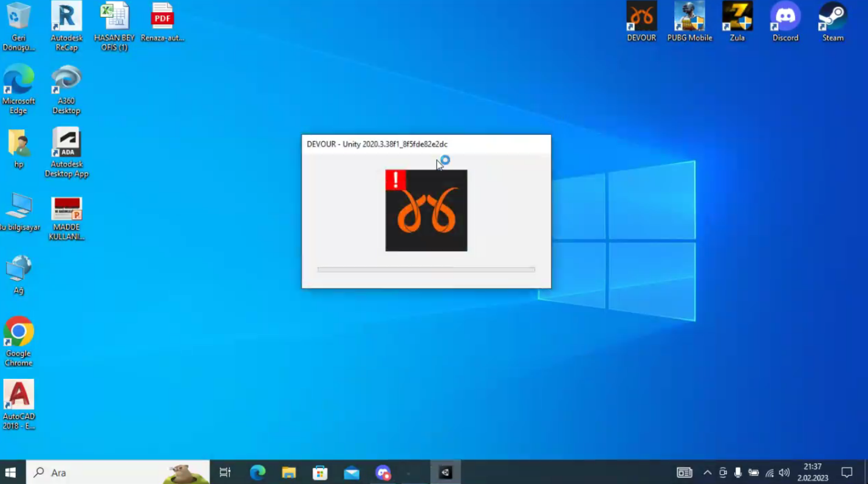Click the DEVOUR logo image in the Unity dialog

[426, 210]
